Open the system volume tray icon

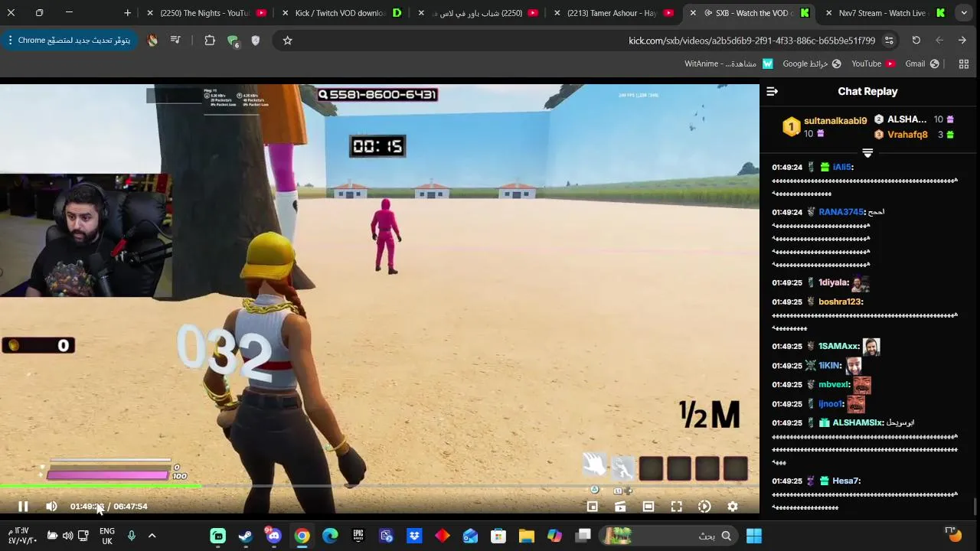pyautogui.click(x=67, y=536)
